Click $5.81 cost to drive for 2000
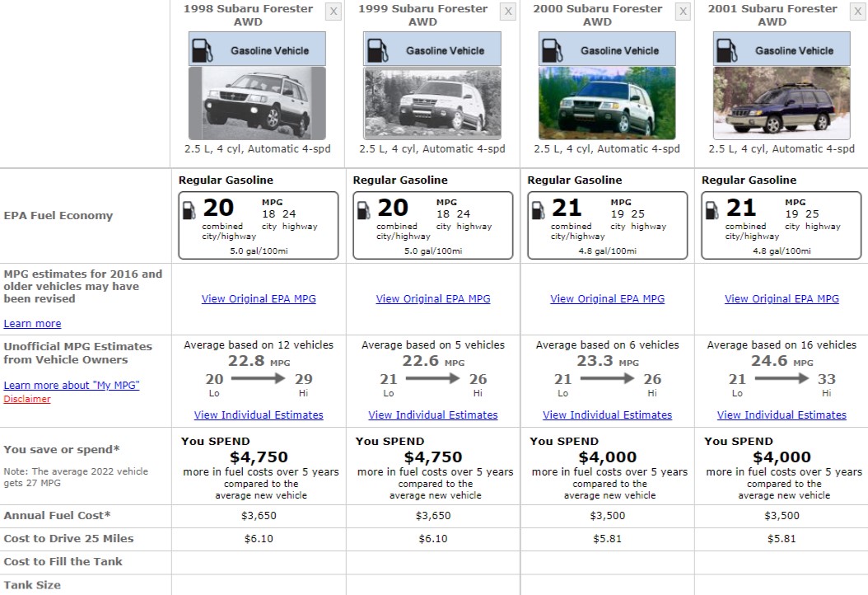 tap(607, 538)
